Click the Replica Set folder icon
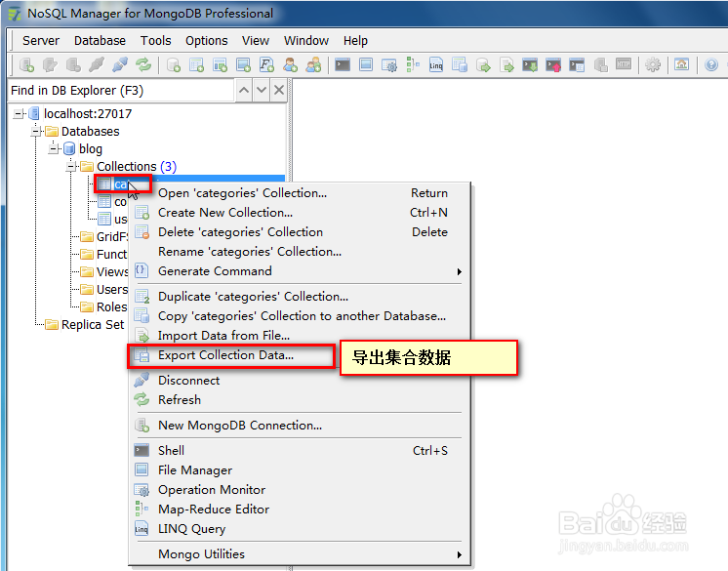728x571 pixels. tap(52, 324)
